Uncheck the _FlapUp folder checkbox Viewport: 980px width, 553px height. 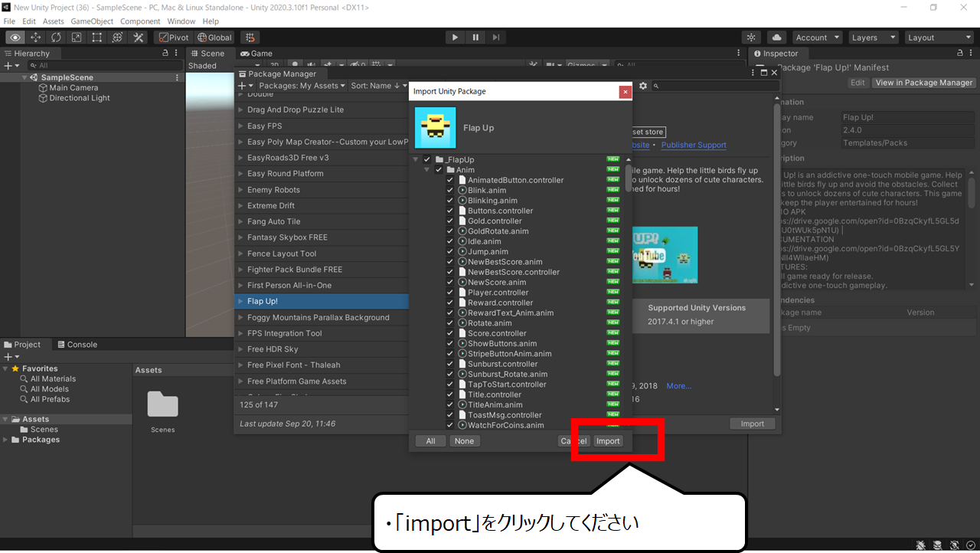pos(427,159)
